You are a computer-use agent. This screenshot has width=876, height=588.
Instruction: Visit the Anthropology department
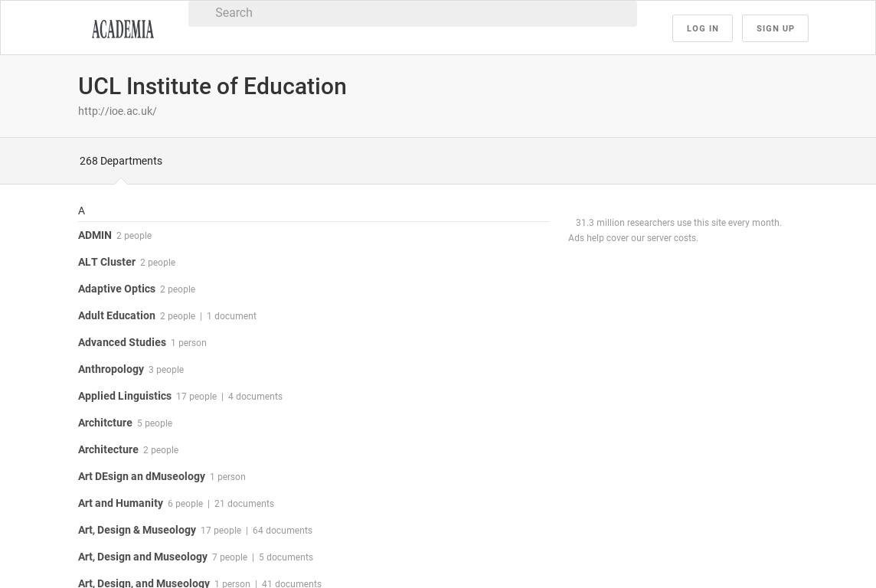coord(111,369)
